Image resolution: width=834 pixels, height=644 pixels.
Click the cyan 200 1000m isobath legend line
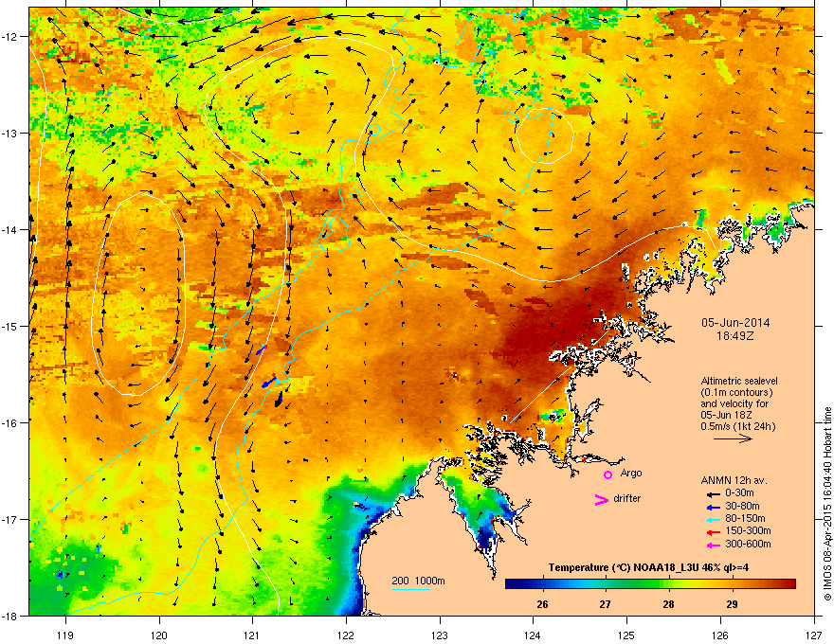click(x=410, y=589)
